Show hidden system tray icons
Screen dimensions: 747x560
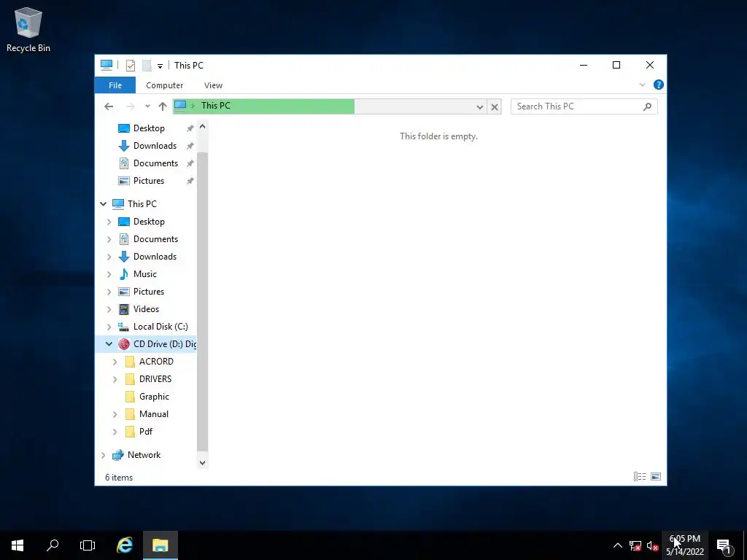(617, 545)
